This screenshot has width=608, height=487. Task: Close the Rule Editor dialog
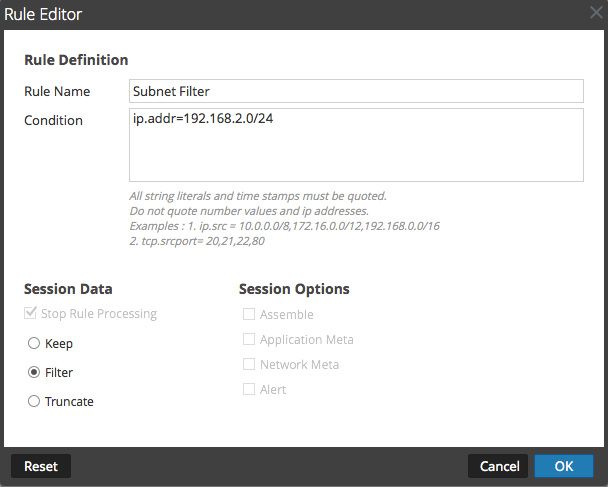[597, 13]
